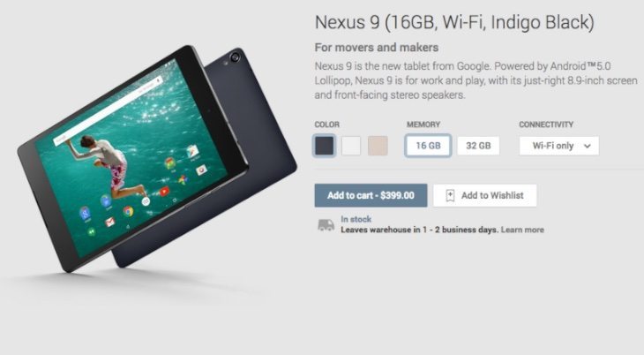Click the Gmail icon on tablet screen
This screenshot has height=355, width=644.
(109, 223)
